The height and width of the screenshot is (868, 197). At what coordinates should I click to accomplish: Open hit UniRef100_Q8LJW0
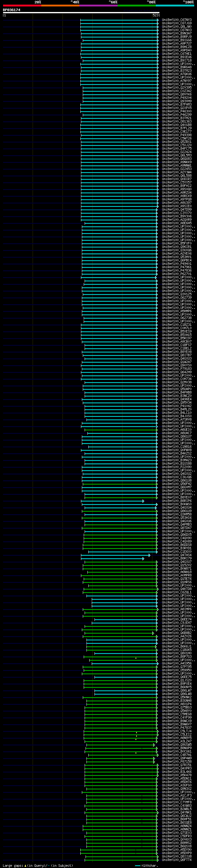tap(176, 26)
